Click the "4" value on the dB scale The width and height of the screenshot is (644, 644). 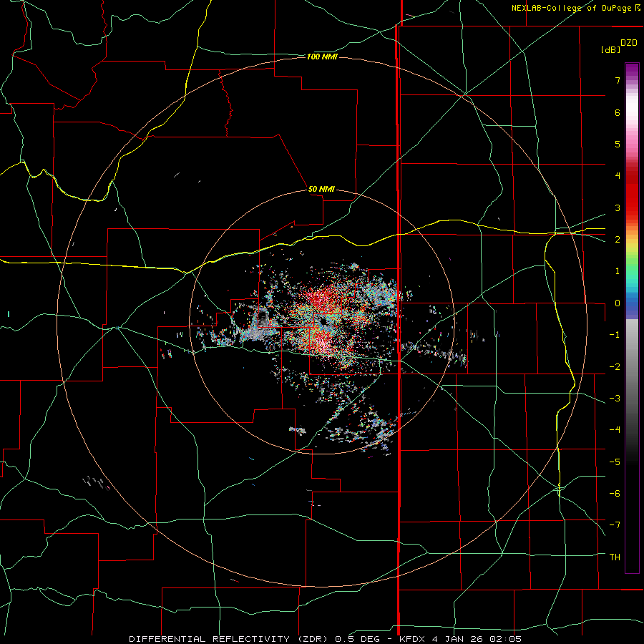tap(618, 176)
